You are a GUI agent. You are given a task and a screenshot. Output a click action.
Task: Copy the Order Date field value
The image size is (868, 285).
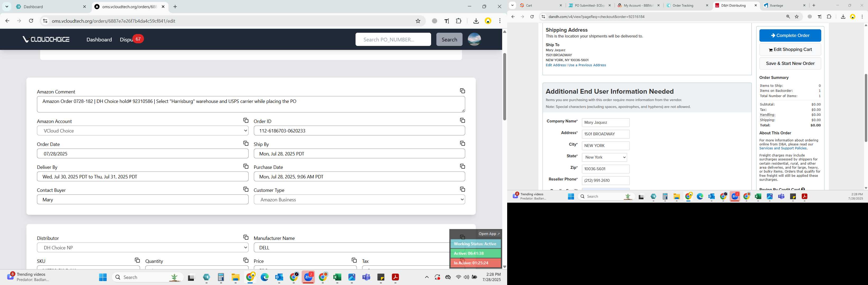tap(246, 143)
